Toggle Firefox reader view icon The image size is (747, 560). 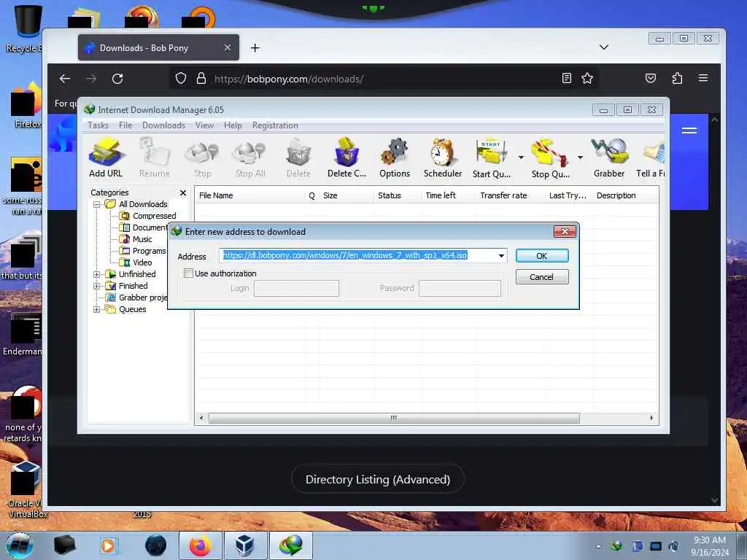[566, 78]
